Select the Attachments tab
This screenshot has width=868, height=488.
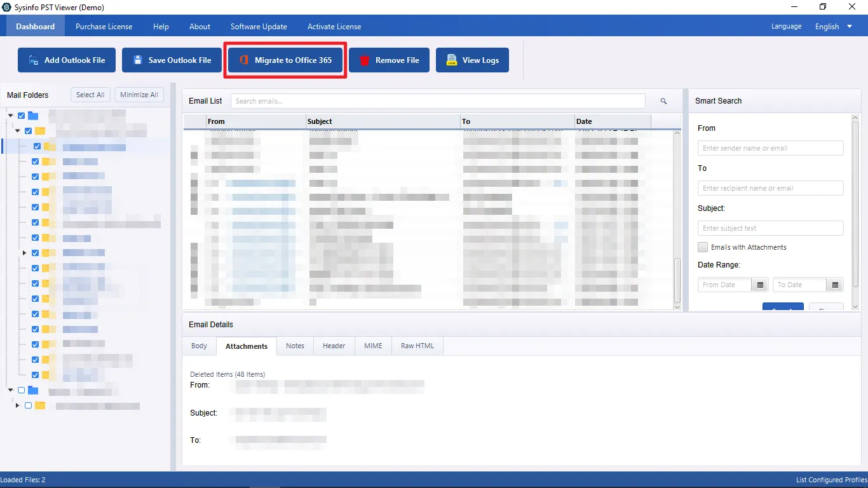(x=247, y=346)
